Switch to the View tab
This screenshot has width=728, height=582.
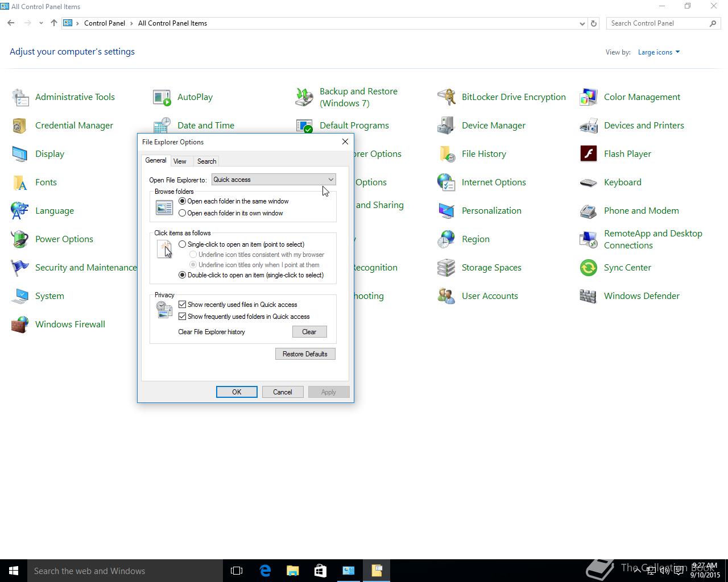(x=180, y=161)
